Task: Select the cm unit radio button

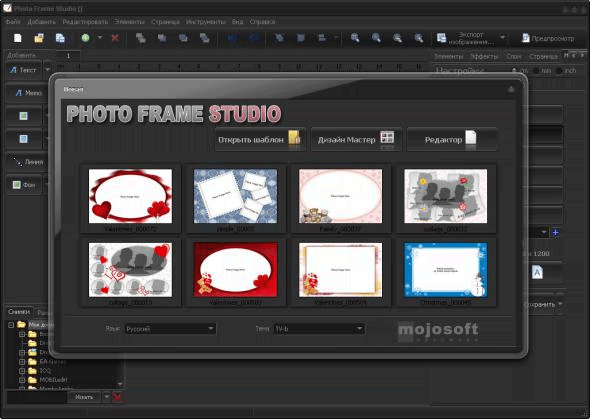Action: [x=515, y=70]
